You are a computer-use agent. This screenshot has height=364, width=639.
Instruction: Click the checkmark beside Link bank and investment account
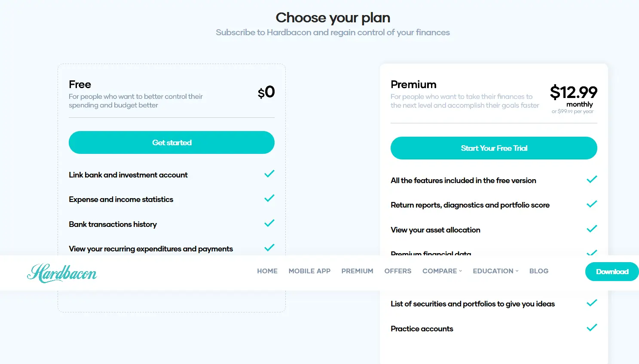(x=269, y=174)
